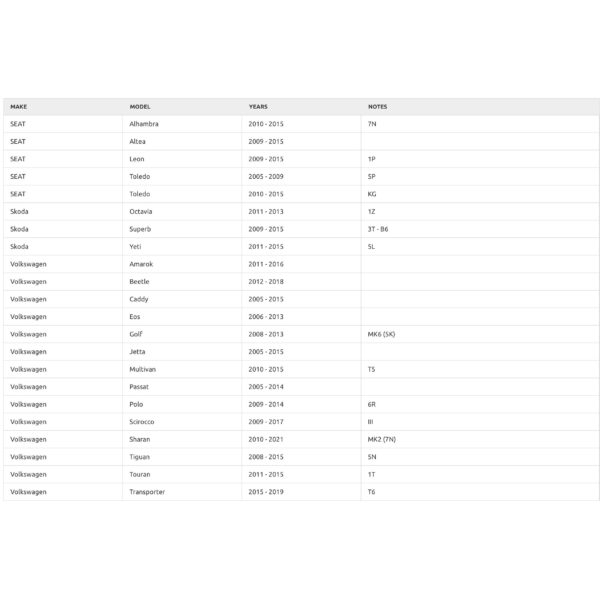Select the Yeti model cell
The width and height of the screenshot is (600, 600).
click(136, 246)
